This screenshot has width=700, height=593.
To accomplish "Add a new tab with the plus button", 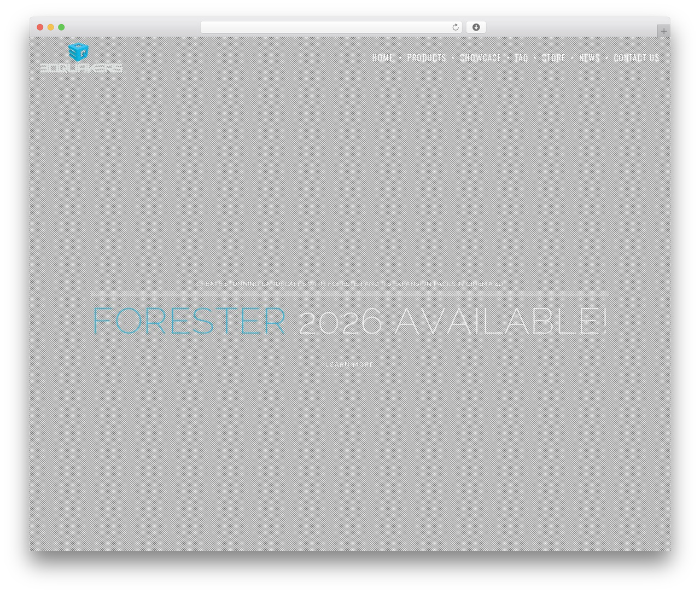I will click(x=663, y=31).
